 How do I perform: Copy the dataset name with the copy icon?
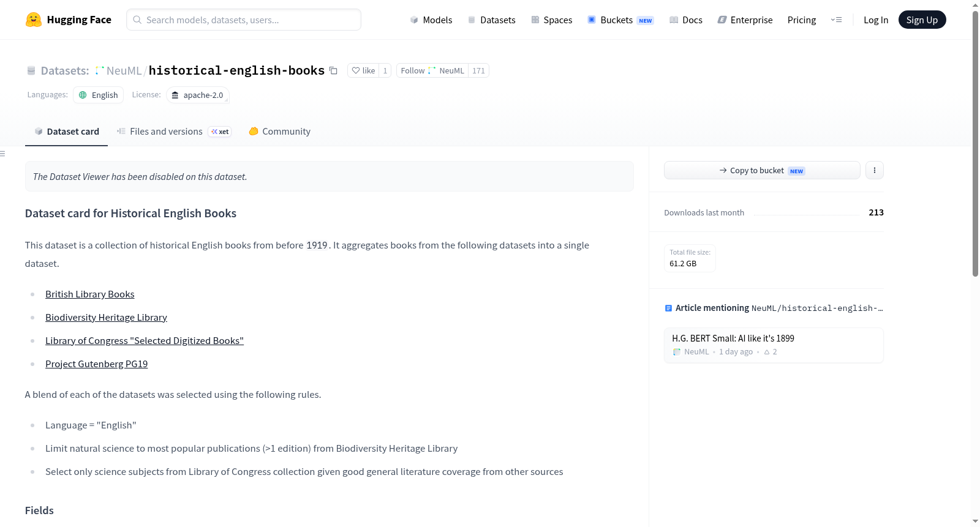click(333, 70)
